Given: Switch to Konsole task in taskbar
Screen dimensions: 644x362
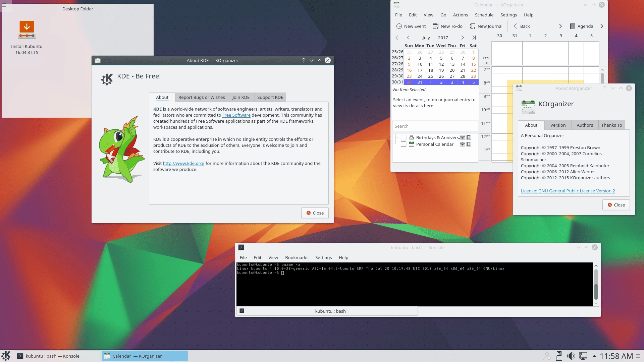Looking at the screenshot, I should [58, 356].
